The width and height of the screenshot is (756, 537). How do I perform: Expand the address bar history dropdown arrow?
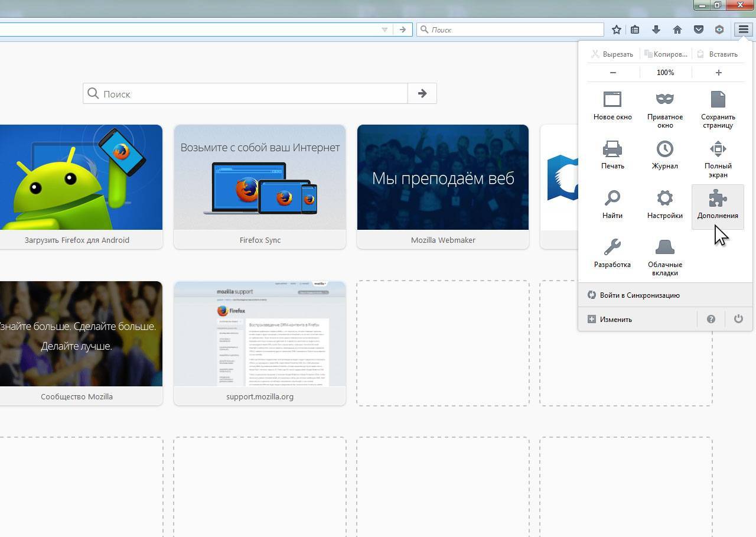coord(384,30)
